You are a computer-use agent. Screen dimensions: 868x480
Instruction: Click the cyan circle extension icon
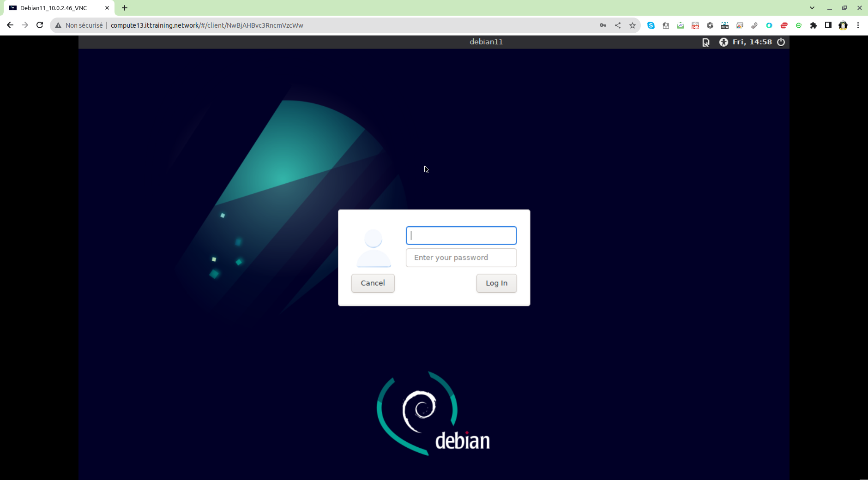(769, 25)
